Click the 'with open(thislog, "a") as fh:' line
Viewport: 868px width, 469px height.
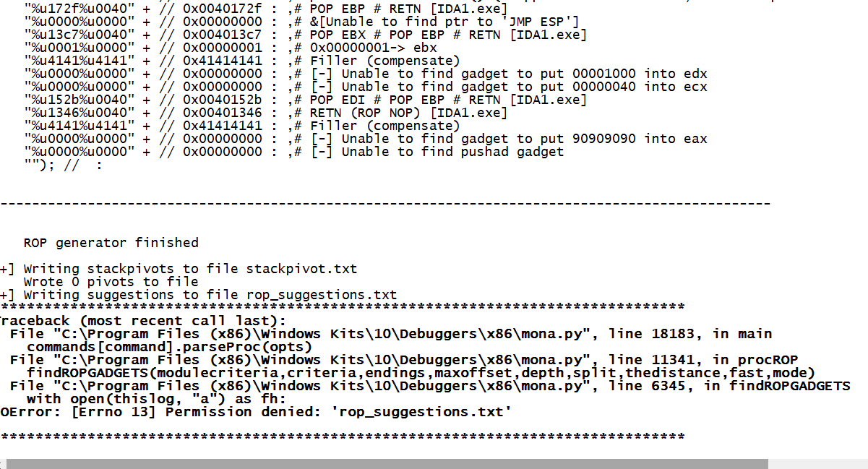[x=156, y=399]
